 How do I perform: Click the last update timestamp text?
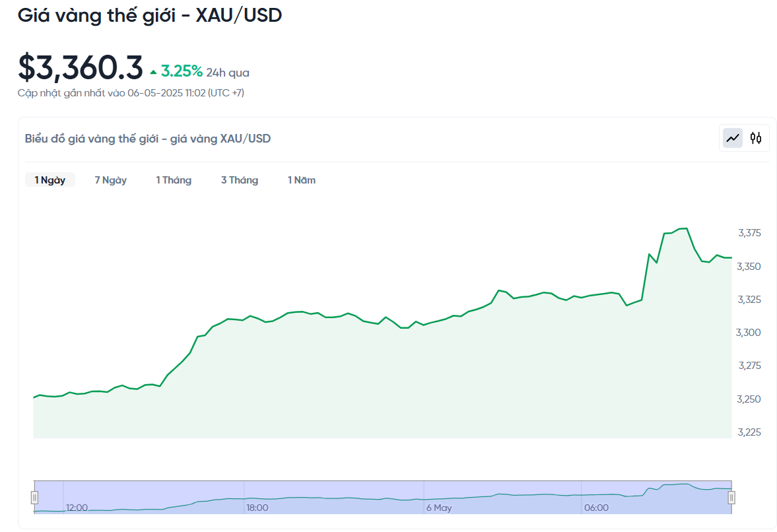click(x=131, y=94)
